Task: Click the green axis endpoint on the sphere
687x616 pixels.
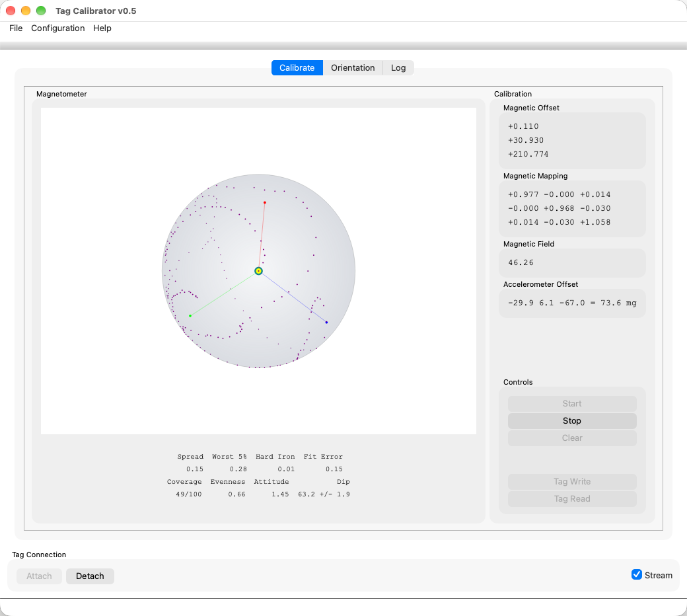Action: click(x=190, y=316)
